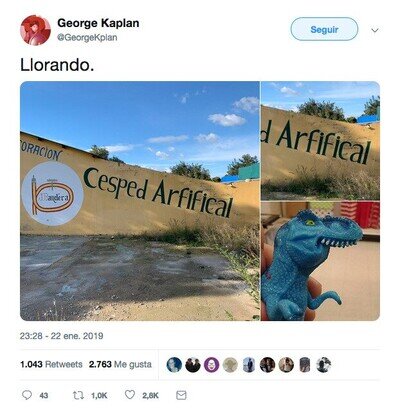Click the last liker avatar in the row
The height and width of the screenshot is (417, 400).
323,365
